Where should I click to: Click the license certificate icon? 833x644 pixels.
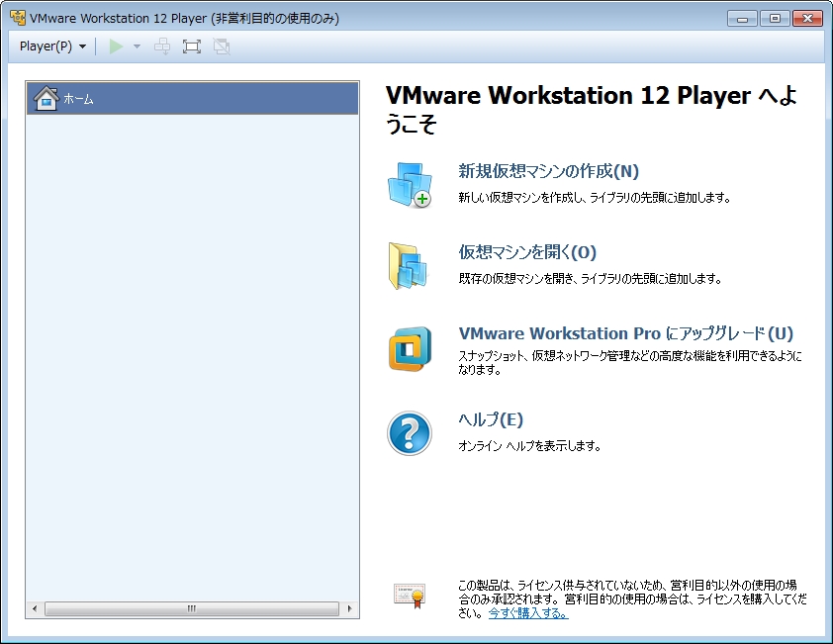tap(409, 595)
